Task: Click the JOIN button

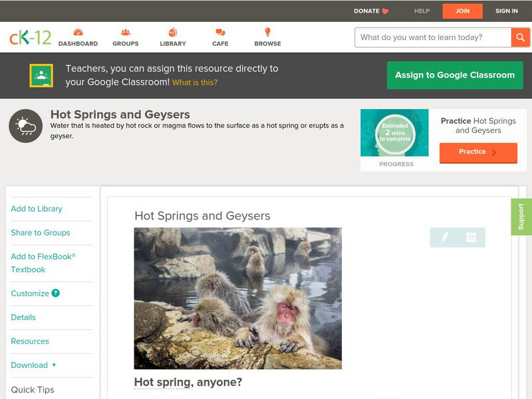Action: (x=462, y=11)
